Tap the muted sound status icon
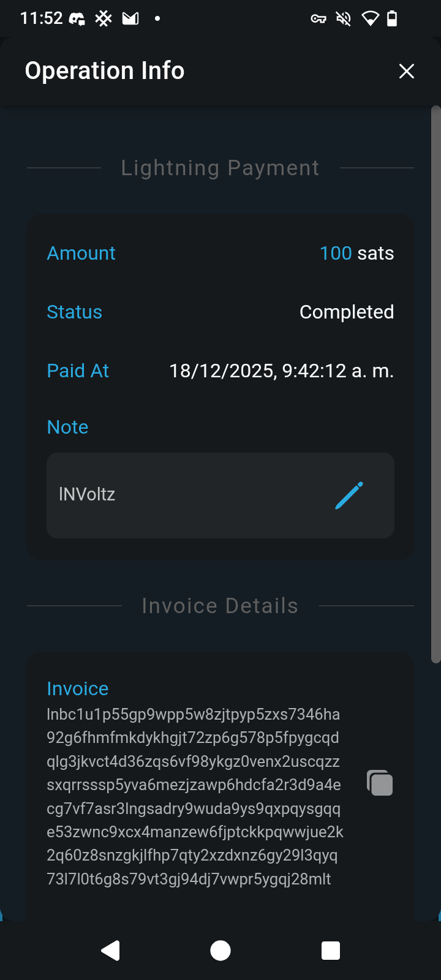Image resolution: width=441 pixels, height=980 pixels. (344, 19)
